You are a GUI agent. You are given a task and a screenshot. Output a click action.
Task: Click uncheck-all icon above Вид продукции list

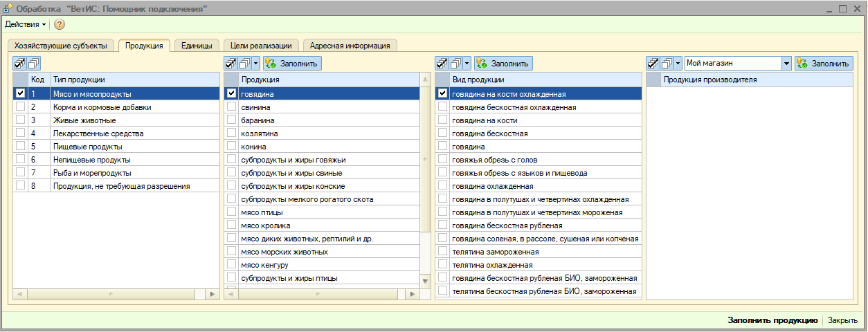point(456,63)
